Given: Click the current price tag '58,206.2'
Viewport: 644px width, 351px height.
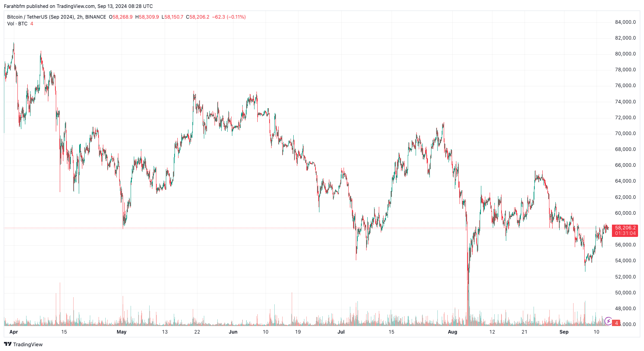Looking at the screenshot, I should (x=625, y=228).
